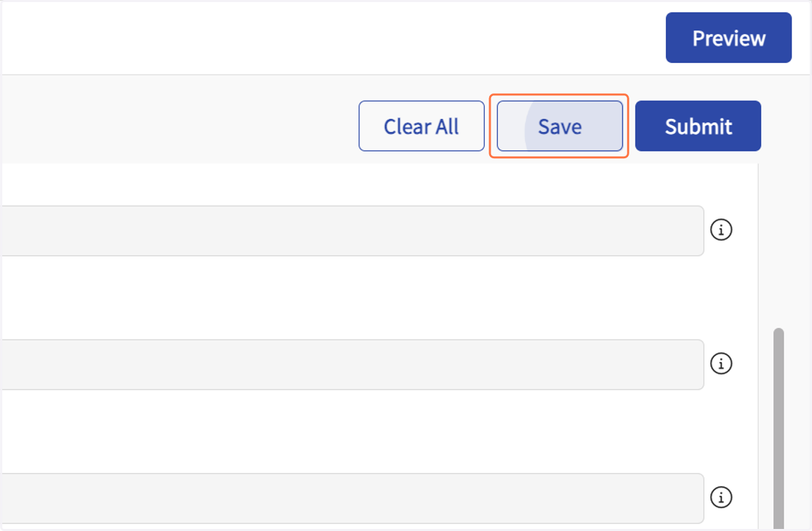Screen dimensions: 812x531
Task: Focus the top gray input field
Action: pyautogui.click(x=352, y=231)
